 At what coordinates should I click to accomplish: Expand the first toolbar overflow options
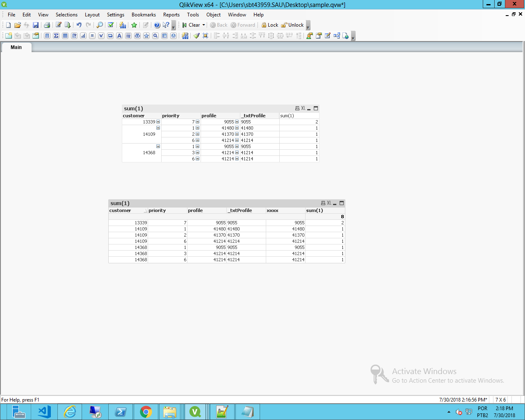[173, 25]
